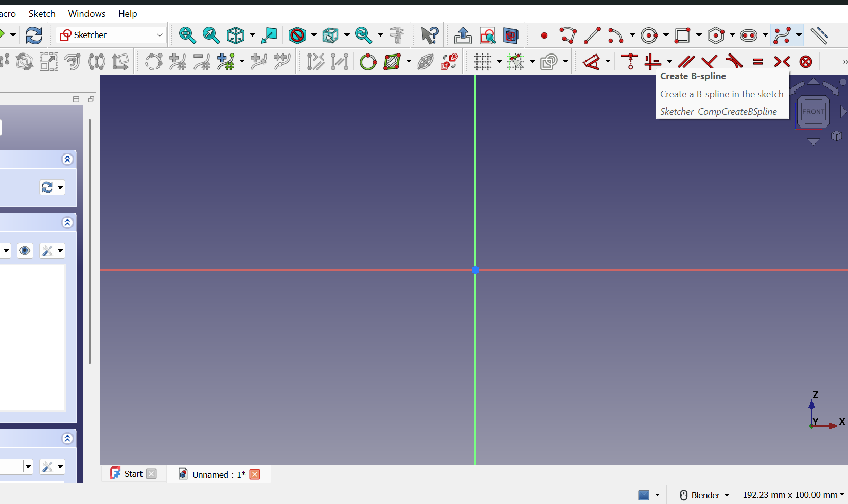Click the task panel vertical scrollbar
The height and width of the screenshot is (504, 848).
coord(90,242)
